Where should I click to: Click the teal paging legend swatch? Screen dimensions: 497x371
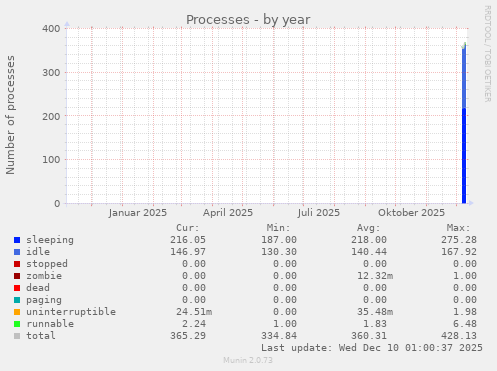pos(17,300)
